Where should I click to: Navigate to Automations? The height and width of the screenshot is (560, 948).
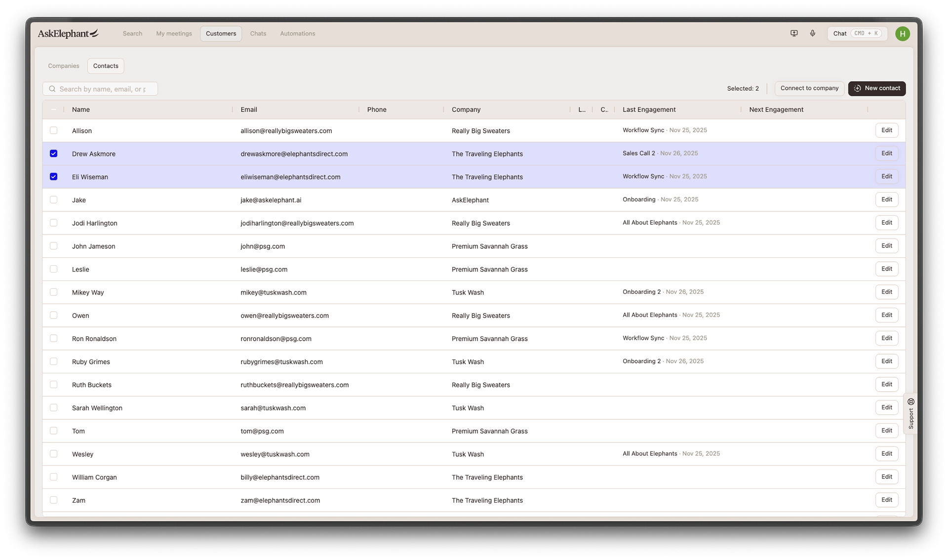[297, 34]
